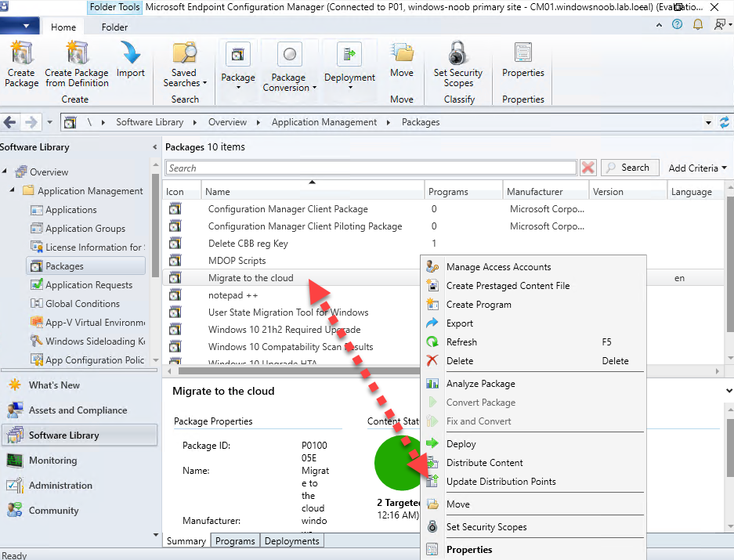Click the Back navigation arrow
Viewport: 734px width, 560px height.
point(10,123)
